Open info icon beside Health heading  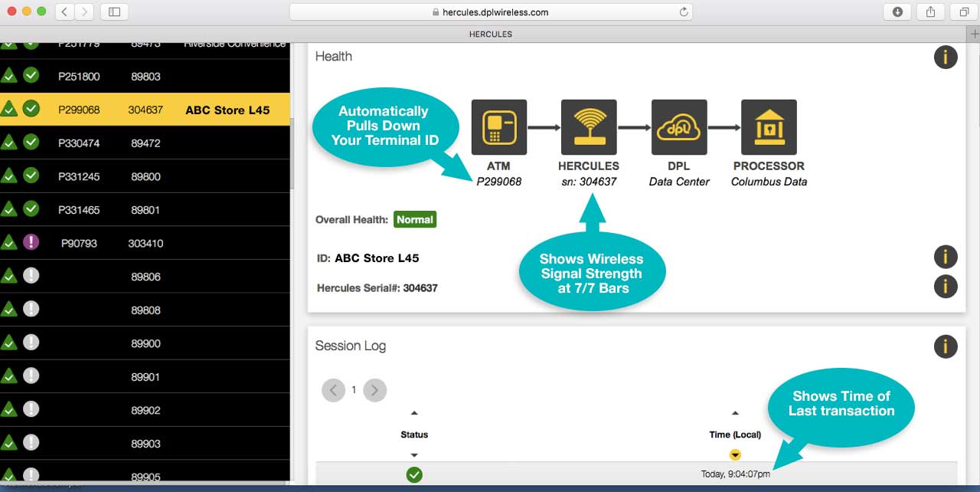pos(946,57)
